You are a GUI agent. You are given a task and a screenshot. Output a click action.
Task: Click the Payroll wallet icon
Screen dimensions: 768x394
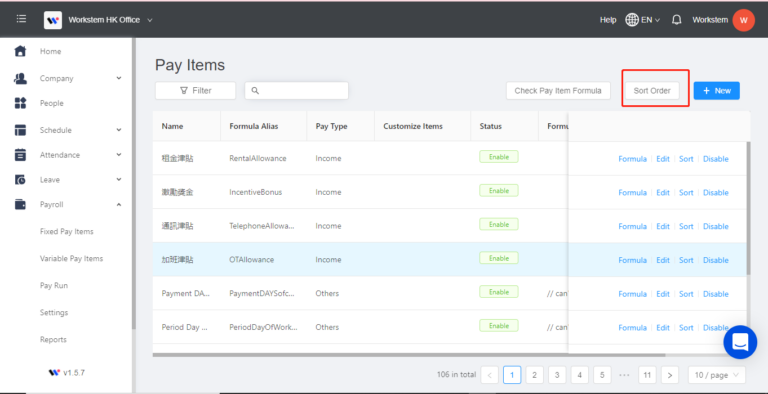tap(20, 204)
